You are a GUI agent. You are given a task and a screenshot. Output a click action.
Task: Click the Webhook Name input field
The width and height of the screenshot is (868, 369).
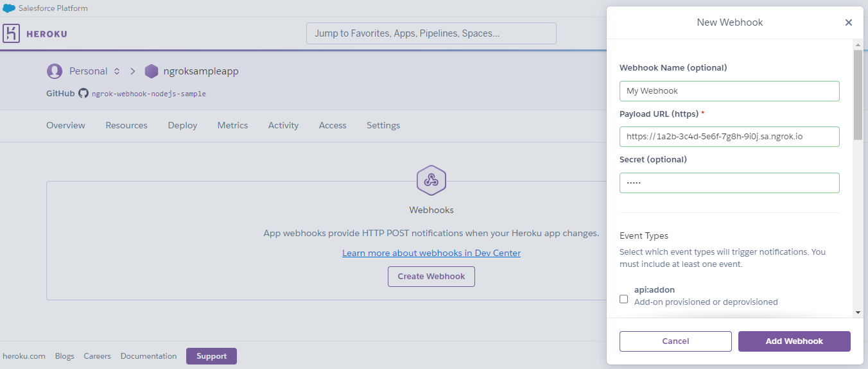(729, 91)
